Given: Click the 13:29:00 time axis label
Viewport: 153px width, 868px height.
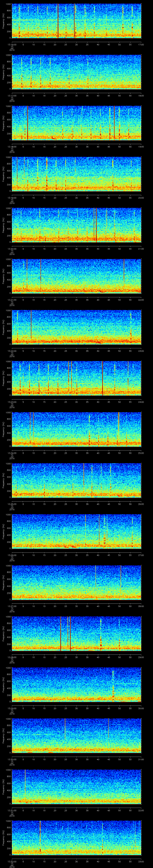Looking at the screenshot, I should (12, 708).
